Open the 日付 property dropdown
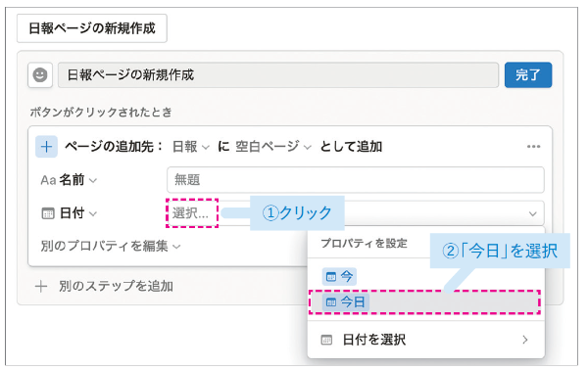The height and width of the screenshot is (370, 588). [x=69, y=213]
